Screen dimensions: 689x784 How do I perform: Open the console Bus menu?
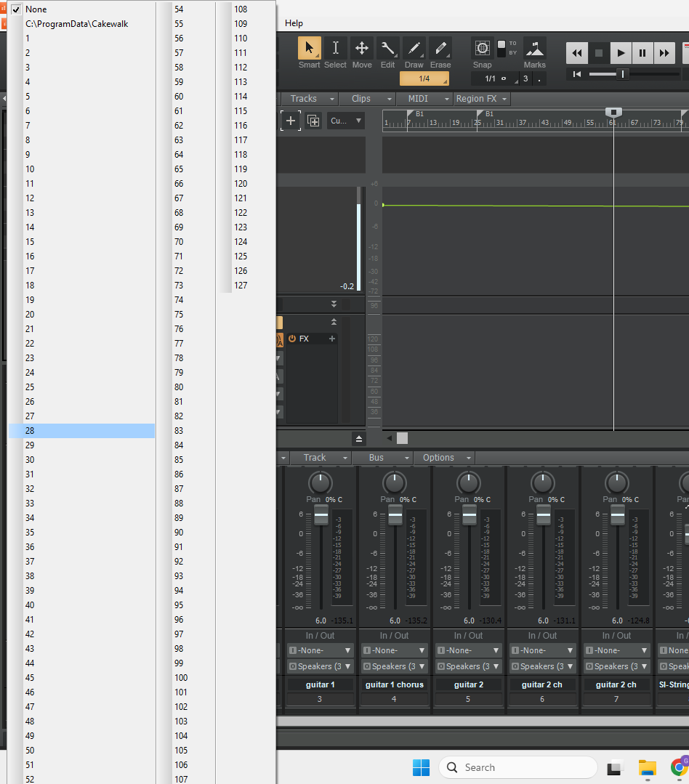382,458
